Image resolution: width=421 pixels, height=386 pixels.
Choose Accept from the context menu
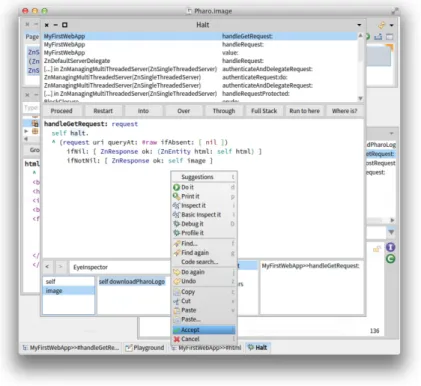point(204,330)
